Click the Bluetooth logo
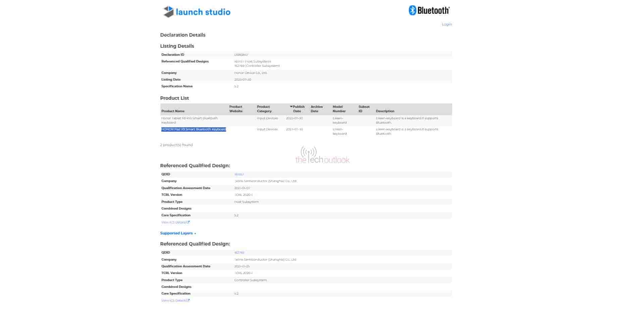The image size is (644, 309). click(x=429, y=10)
